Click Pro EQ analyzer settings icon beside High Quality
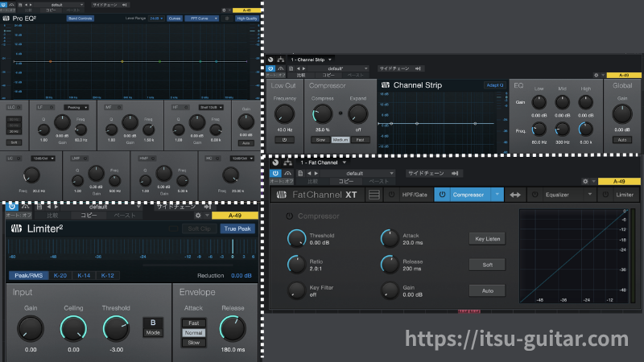Image resolution: width=644 pixels, height=362 pixels. (x=227, y=19)
